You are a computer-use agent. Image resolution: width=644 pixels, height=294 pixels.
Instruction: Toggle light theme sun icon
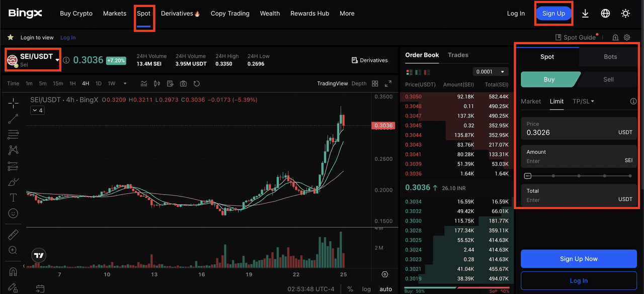click(x=625, y=14)
